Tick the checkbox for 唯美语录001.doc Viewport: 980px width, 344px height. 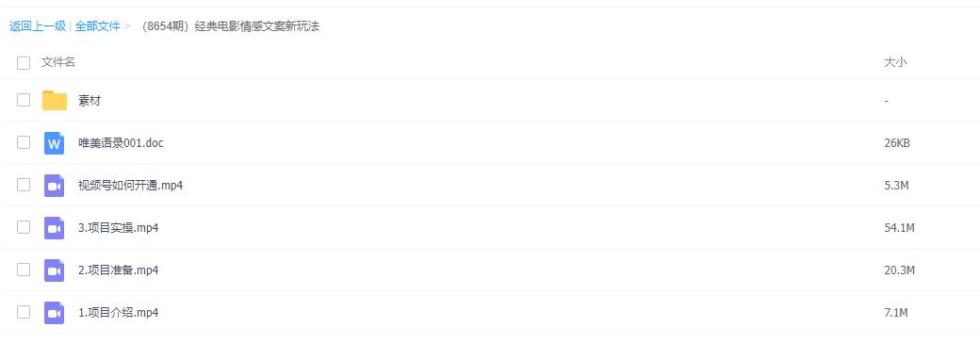point(24,142)
